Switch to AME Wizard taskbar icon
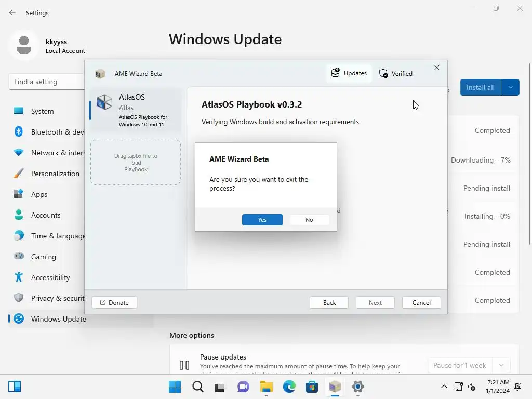 click(335, 387)
